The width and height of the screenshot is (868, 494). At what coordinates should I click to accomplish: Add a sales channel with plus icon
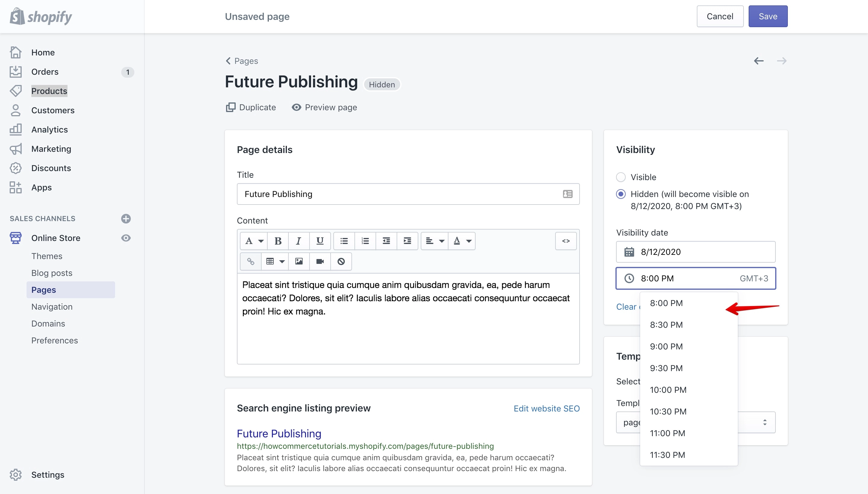pyautogui.click(x=126, y=219)
